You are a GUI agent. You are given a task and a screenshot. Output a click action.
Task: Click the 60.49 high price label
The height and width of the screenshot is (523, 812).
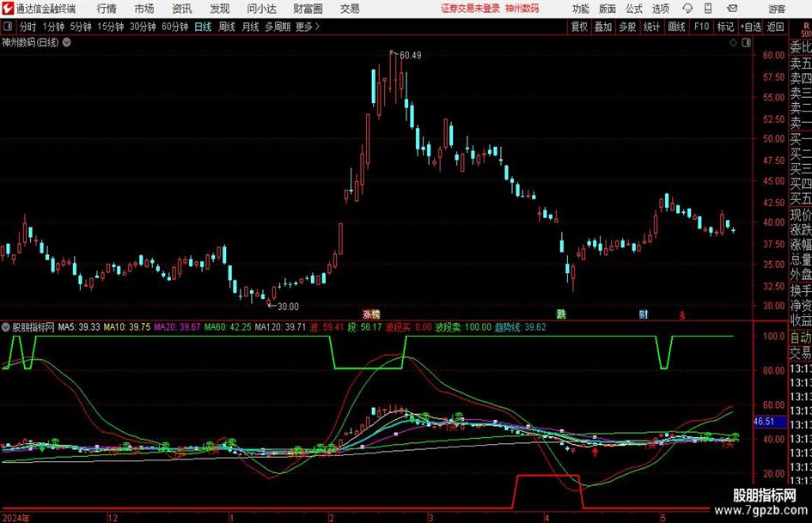(x=410, y=55)
